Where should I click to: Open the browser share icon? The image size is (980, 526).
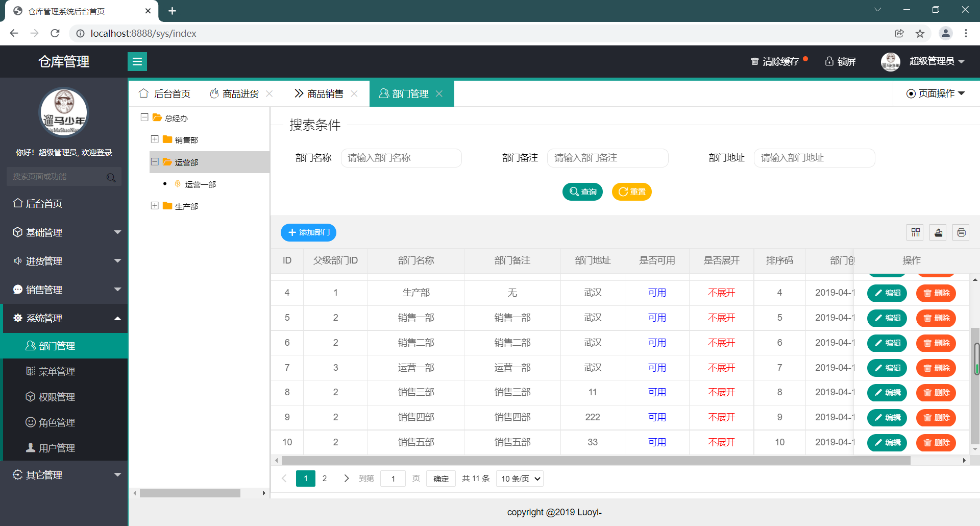click(x=899, y=33)
